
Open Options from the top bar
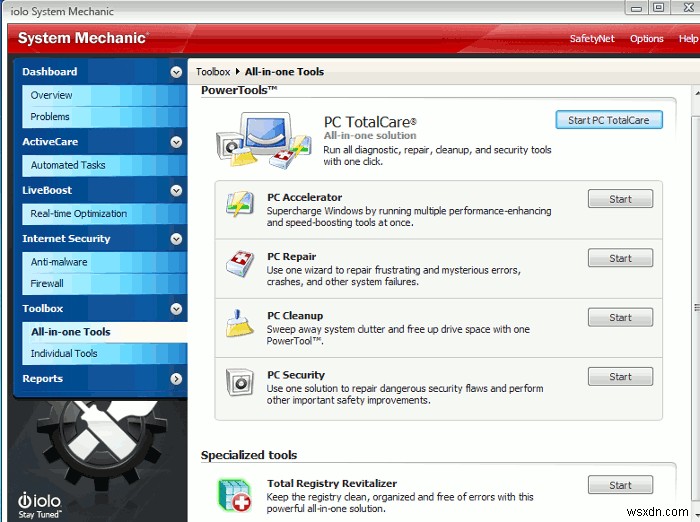[x=646, y=39]
